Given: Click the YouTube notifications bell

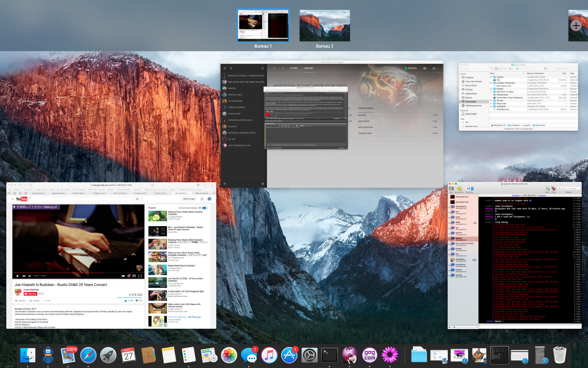Looking at the screenshot, I should (202, 199).
